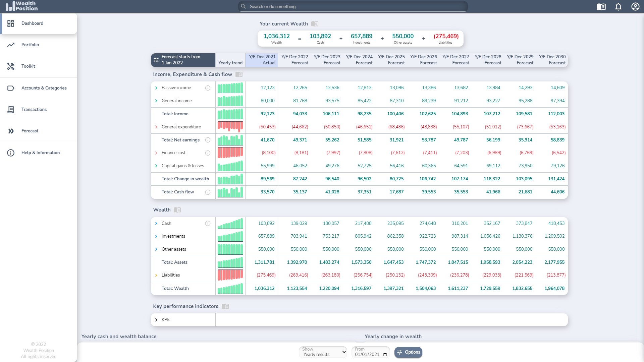Open the user account profile icon
The height and width of the screenshot is (362, 644).
pyautogui.click(x=635, y=7)
